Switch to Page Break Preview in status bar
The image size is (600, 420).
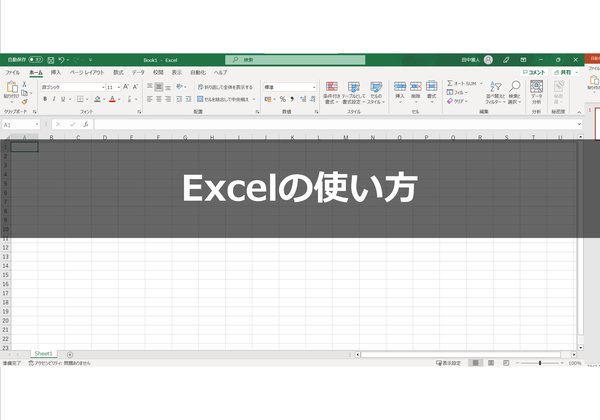pos(506,363)
